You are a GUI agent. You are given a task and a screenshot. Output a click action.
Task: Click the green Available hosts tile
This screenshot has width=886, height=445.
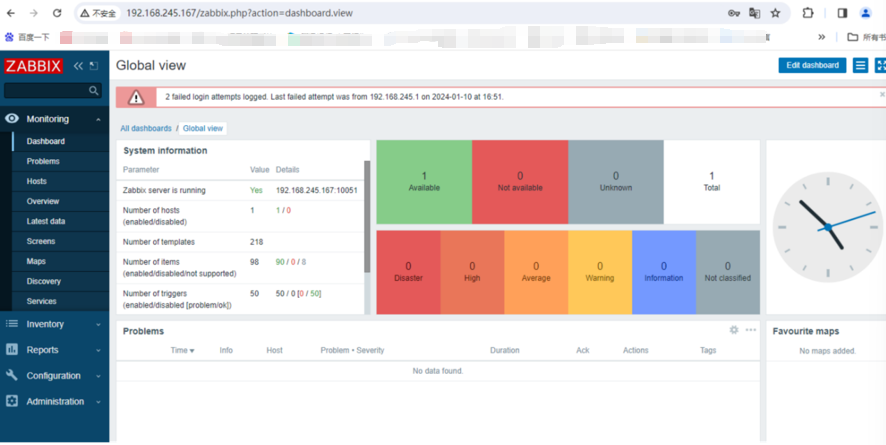click(424, 182)
